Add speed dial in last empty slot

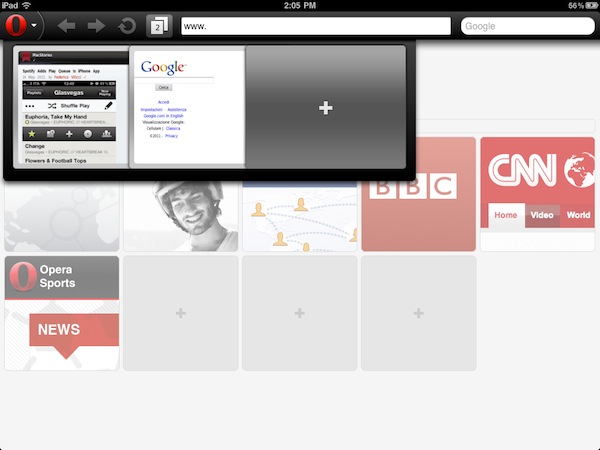419,313
